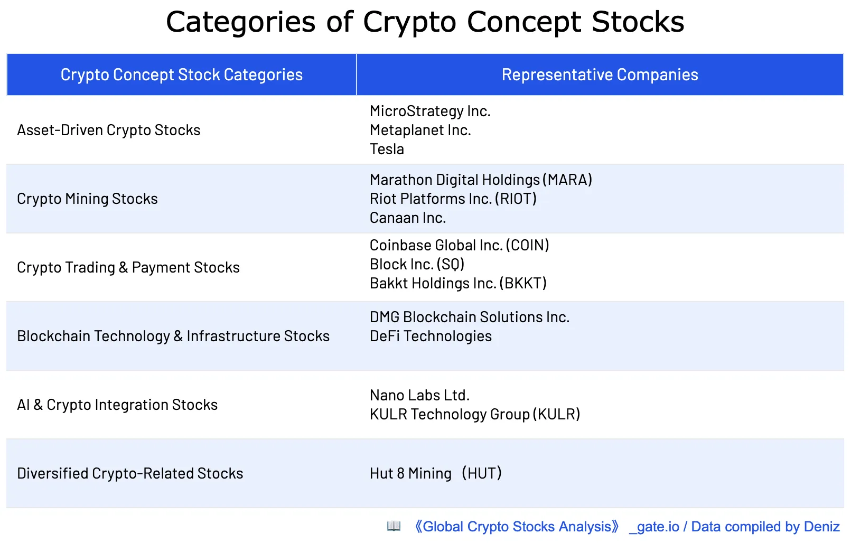
Task: Select the Tesla entry
Action: tap(387, 149)
